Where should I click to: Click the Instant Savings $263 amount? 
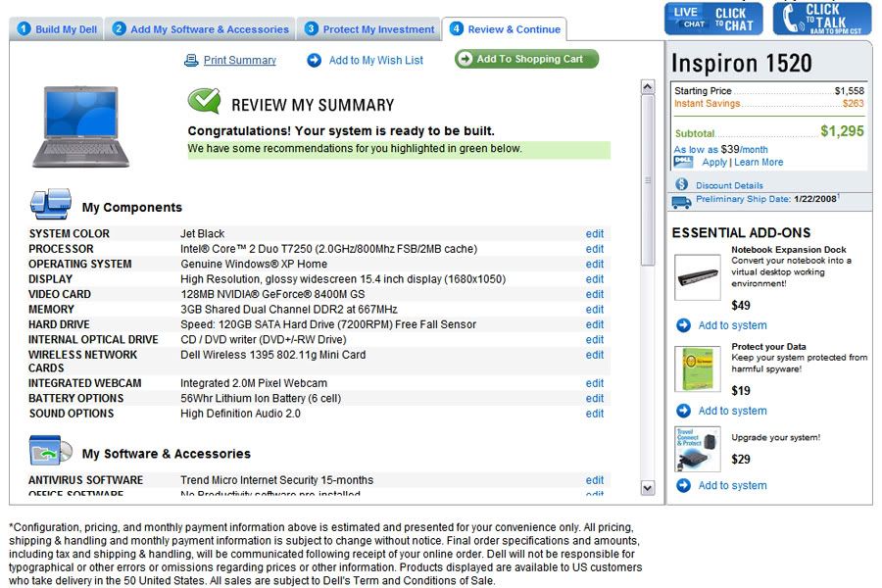coord(854,104)
